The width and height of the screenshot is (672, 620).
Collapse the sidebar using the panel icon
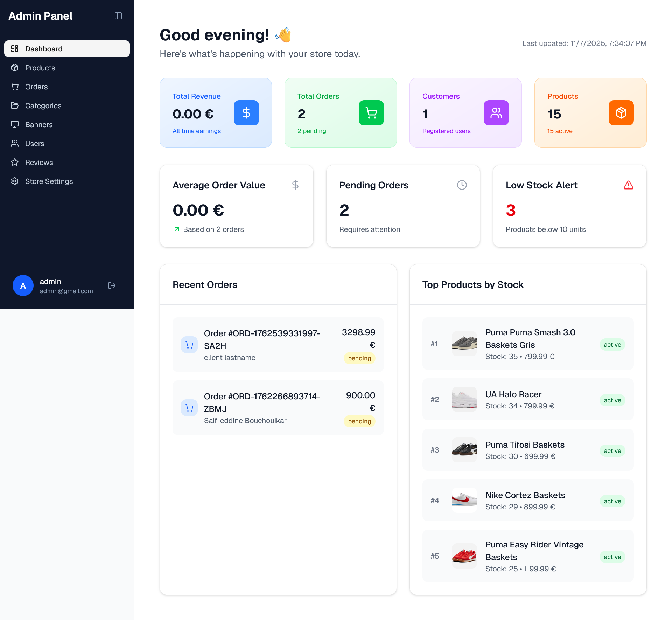(118, 16)
